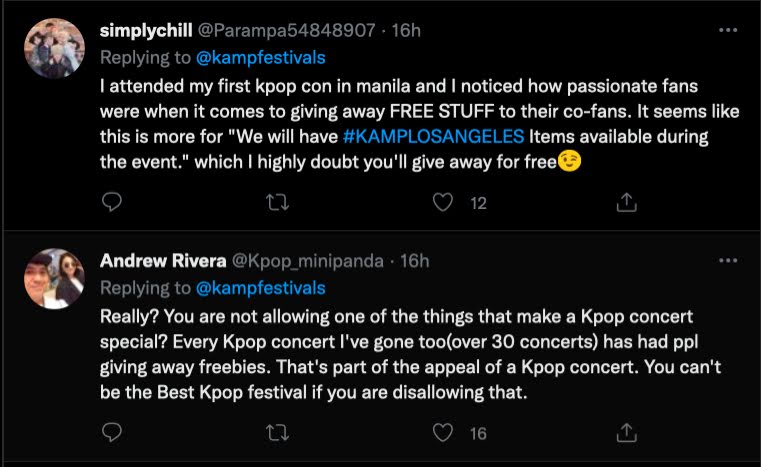The height and width of the screenshot is (467, 761).
Task: Open Andrew Rivera's tweet 16h timestamp
Action: coord(415,261)
